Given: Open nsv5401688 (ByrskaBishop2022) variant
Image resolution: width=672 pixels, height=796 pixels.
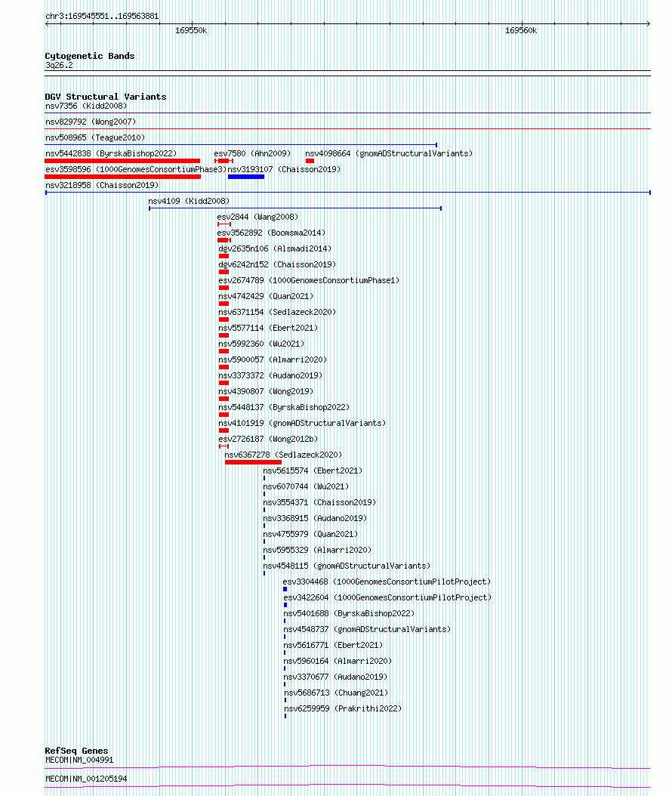Looking at the screenshot, I should (349, 613).
